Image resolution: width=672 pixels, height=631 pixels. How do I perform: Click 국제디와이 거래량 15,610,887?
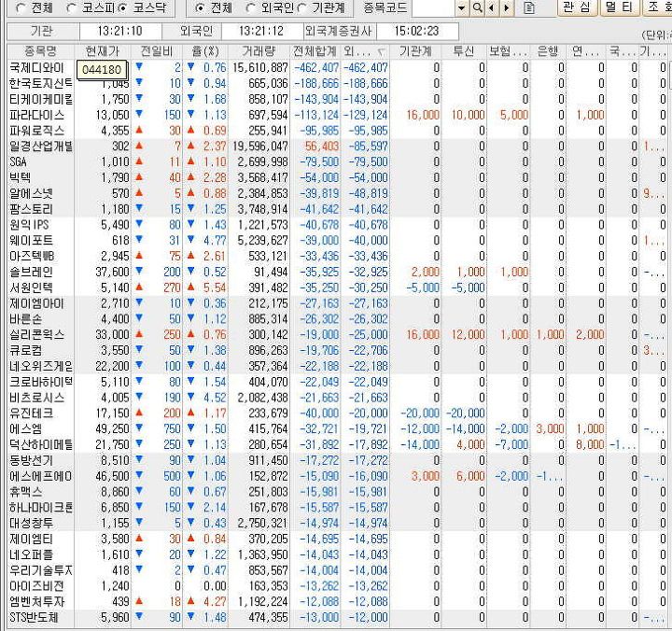pyautogui.click(x=260, y=68)
